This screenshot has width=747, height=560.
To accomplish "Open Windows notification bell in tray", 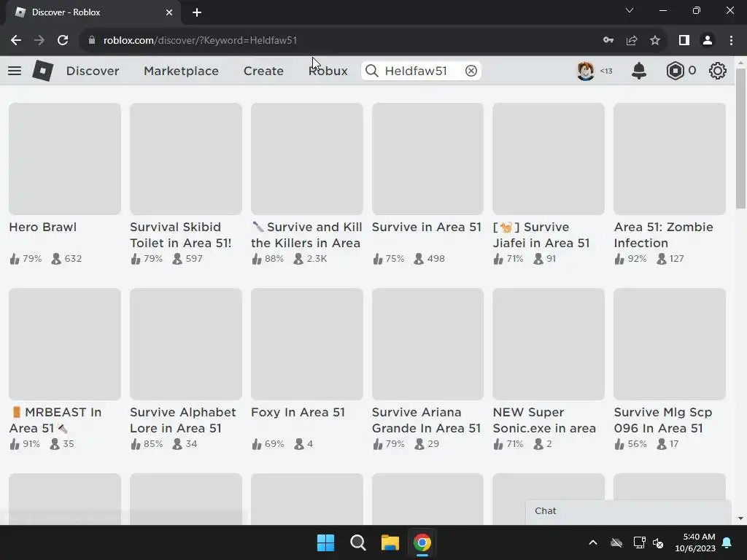I will tap(727, 542).
